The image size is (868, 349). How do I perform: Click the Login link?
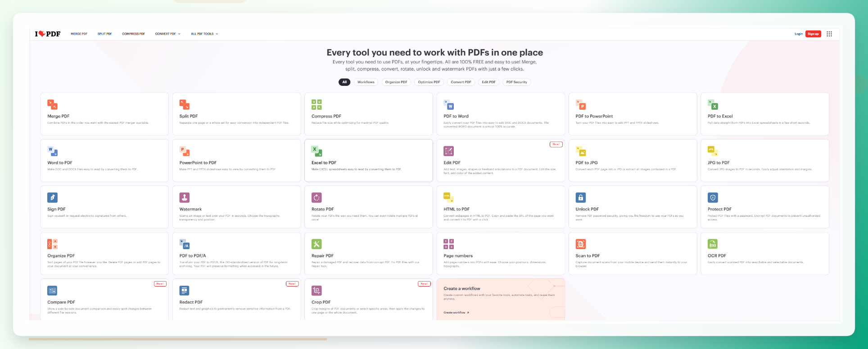click(799, 34)
